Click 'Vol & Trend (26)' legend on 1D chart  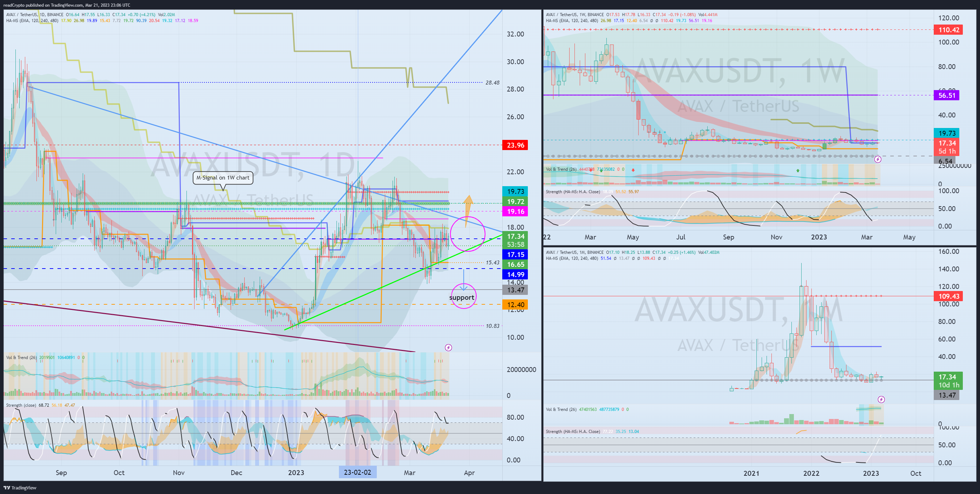21,357
